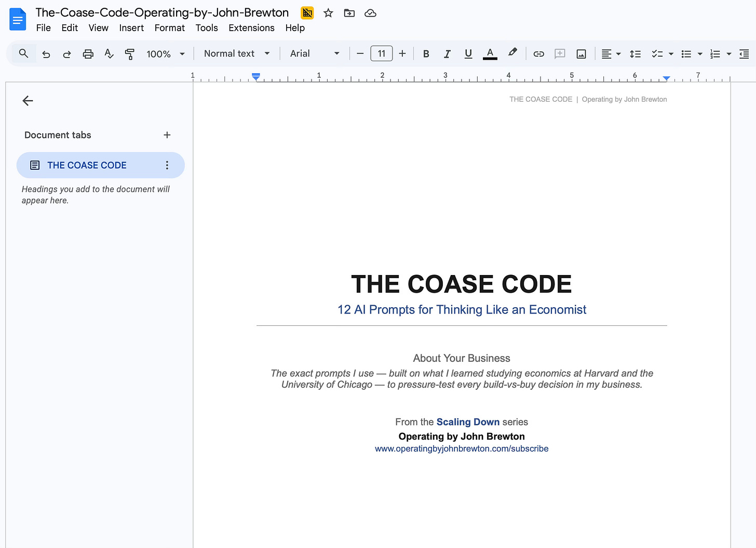Increase the font size
756x548 pixels.
tap(402, 53)
